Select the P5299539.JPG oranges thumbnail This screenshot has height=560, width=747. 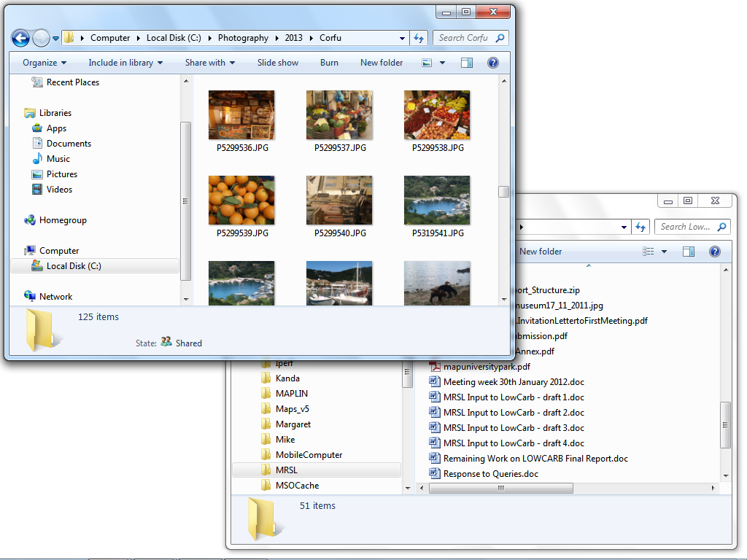tap(241, 201)
